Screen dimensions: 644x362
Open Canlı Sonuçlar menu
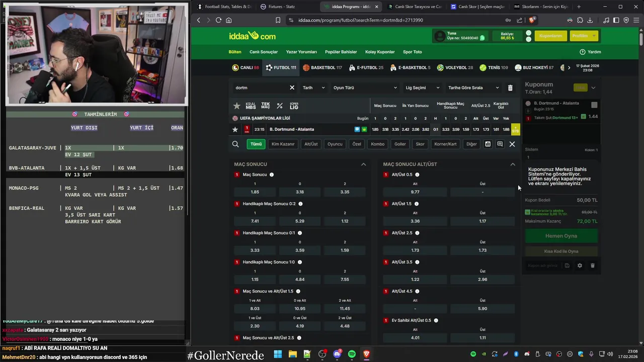pyautogui.click(x=264, y=52)
